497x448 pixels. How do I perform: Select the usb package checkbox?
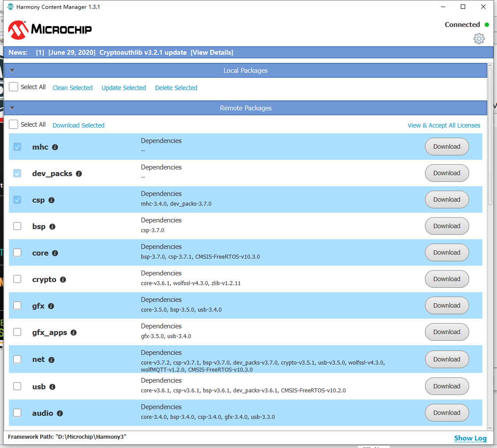coord(17,386)
